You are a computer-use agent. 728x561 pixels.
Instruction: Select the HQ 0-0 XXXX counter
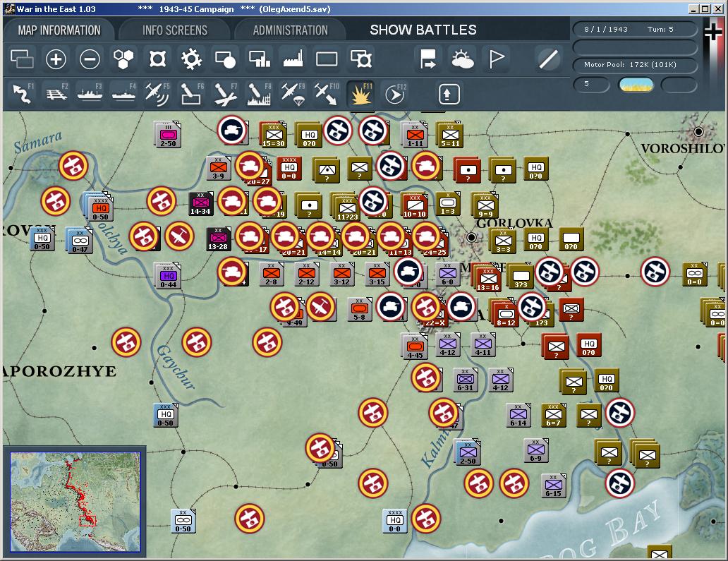[394, 521]
